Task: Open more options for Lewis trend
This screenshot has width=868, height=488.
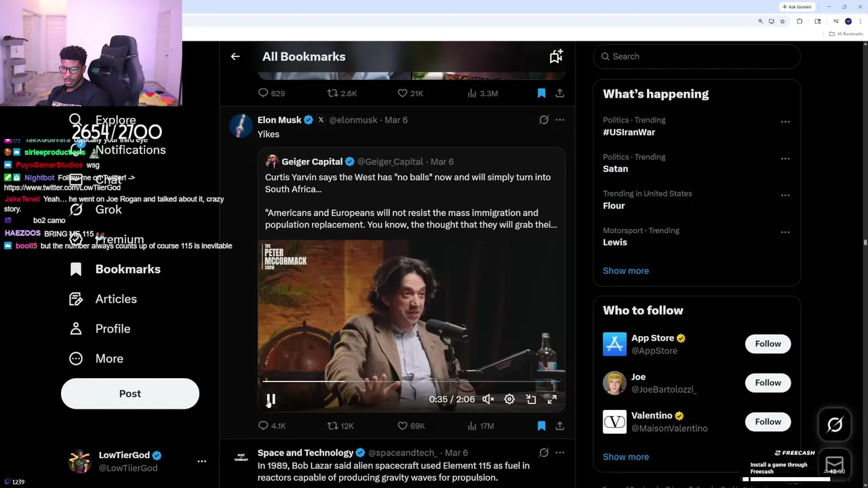Action: pos(785,232)
